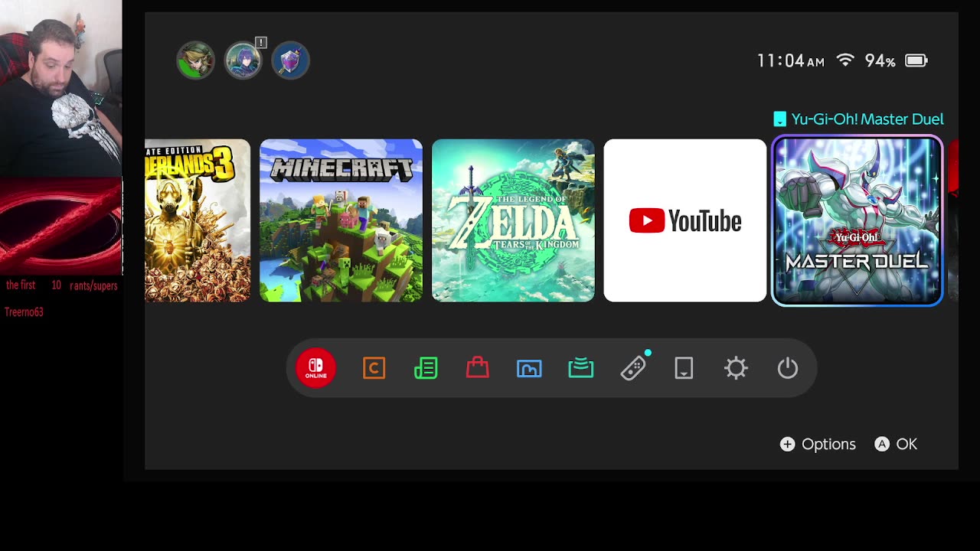Click the Treerno63 username in overlay
980x551 pixels.
pos(24,312)
